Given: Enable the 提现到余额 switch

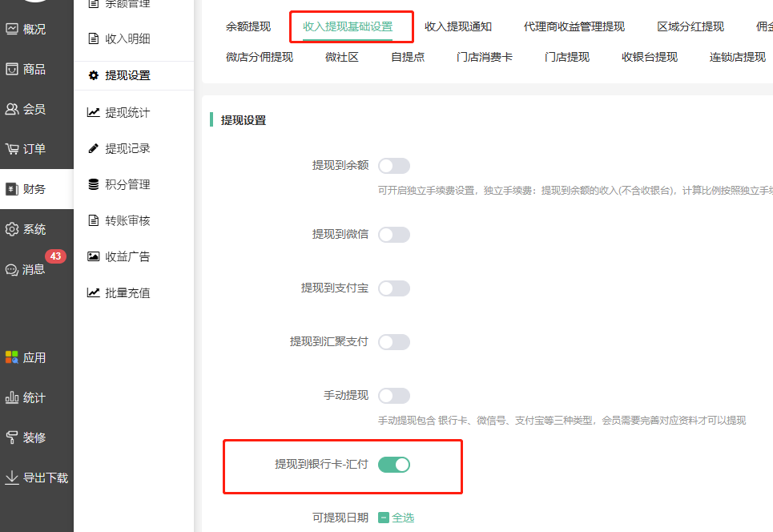Looking at the screenshot, I should pos(393,166).
